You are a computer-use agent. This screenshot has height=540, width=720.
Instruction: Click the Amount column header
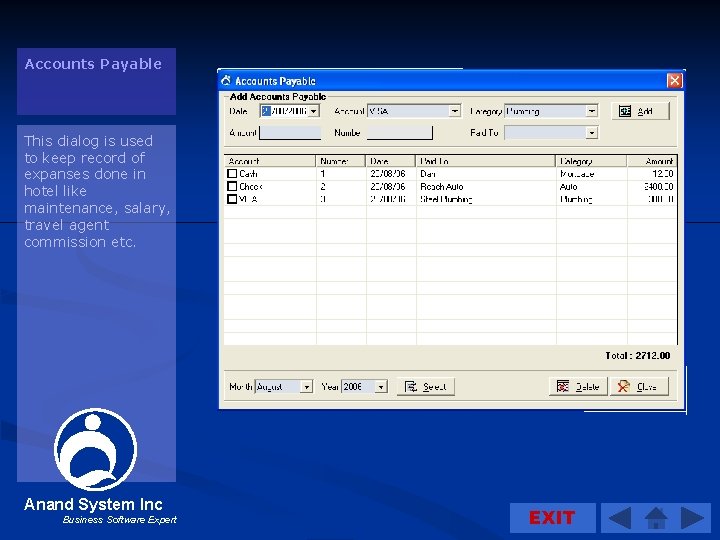pyautogui.click(x=652, y=161)
